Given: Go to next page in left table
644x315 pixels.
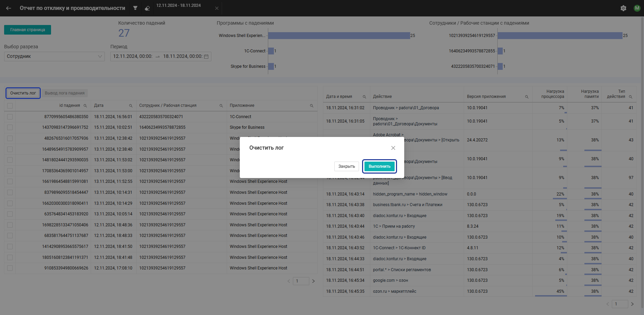Looking at the screenshot, I should pyautogui.click(x=313, y=281).
